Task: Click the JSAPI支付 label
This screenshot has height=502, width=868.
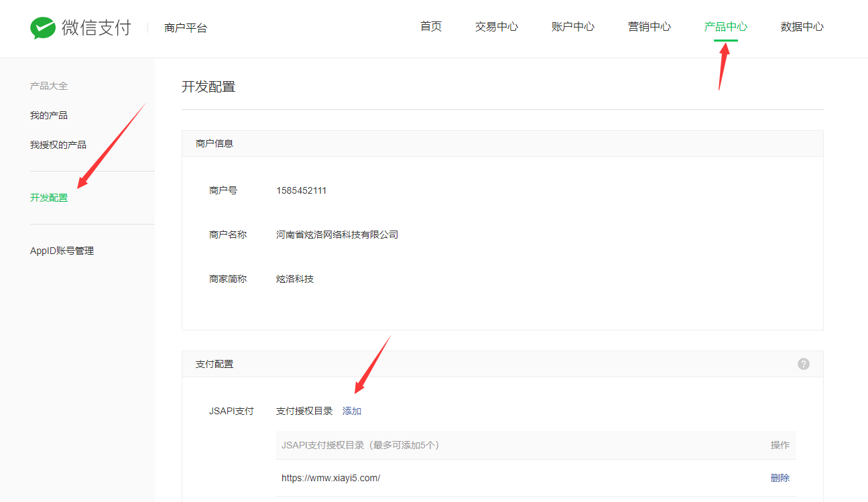Action: pos(231,411)
